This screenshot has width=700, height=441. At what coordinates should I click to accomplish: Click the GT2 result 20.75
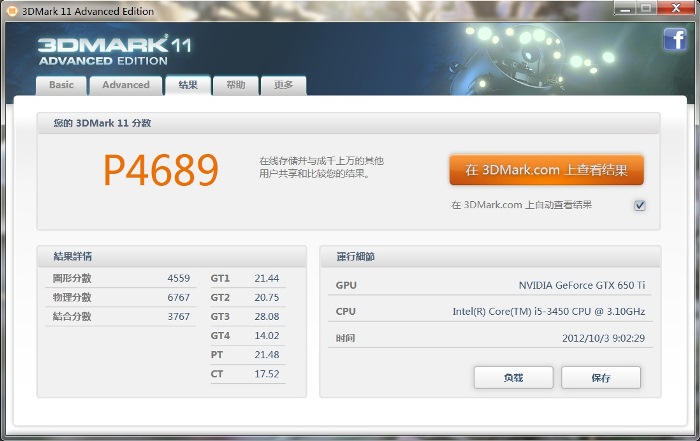coord(267,297)
